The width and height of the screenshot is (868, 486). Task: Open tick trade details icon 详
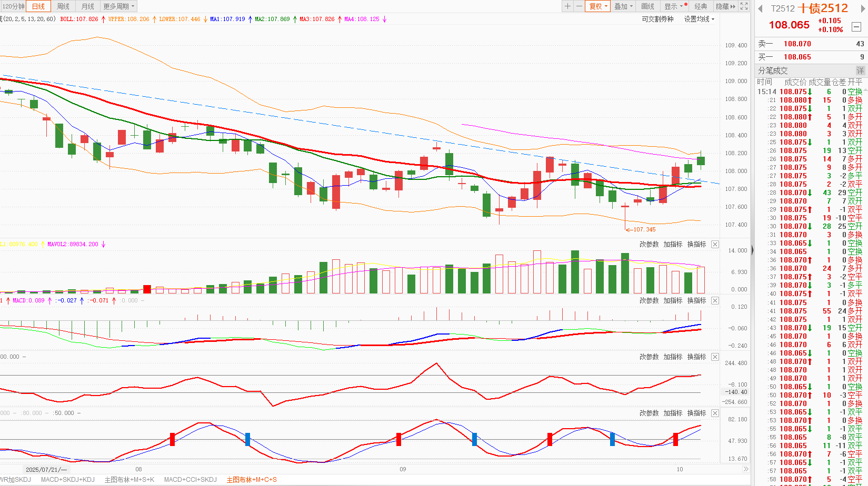click(860, 70)
